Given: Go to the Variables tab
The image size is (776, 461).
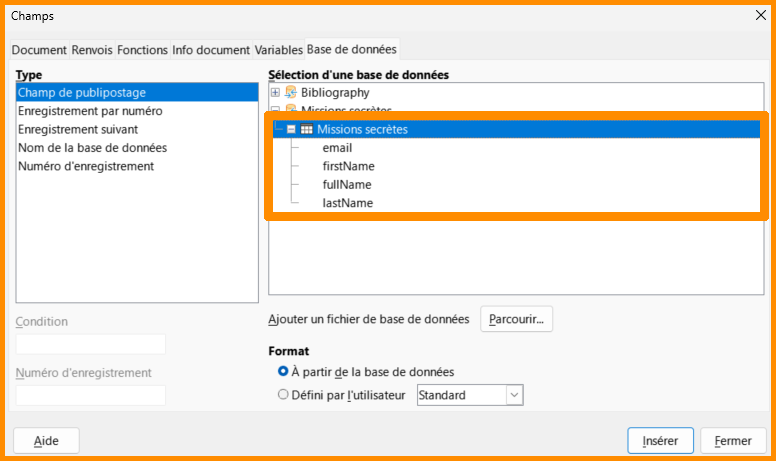Looking at the screenshot, I should (x=278, y=49).
